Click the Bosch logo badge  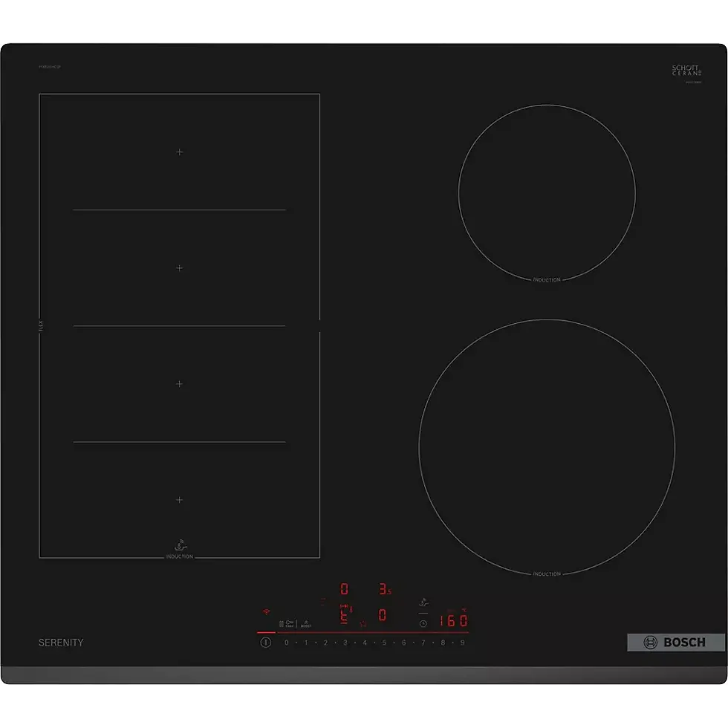point(675,642)
